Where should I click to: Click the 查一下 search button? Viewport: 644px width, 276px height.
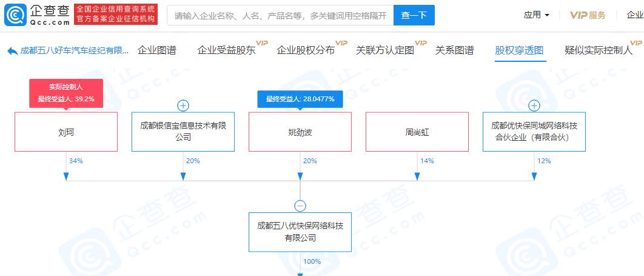click(x=414, y=16)
